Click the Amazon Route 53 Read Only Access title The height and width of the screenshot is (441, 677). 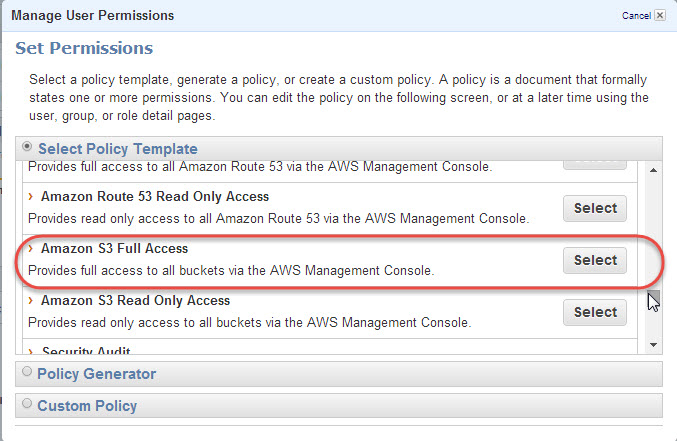pyautogui.click(x=154, y=197)
